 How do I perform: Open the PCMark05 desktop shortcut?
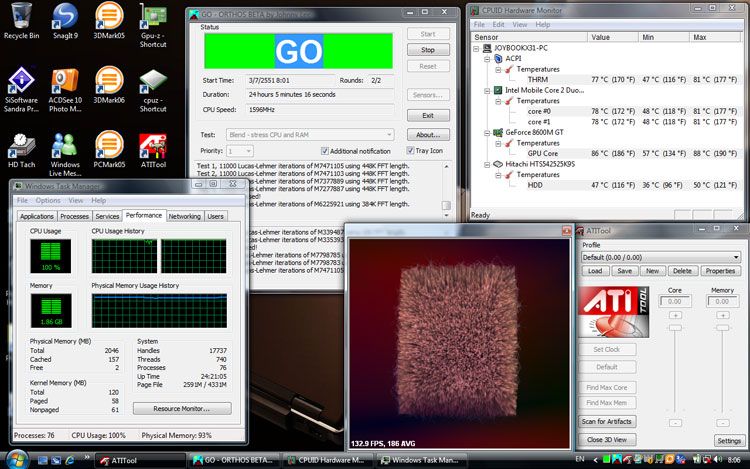click(109, 150)
